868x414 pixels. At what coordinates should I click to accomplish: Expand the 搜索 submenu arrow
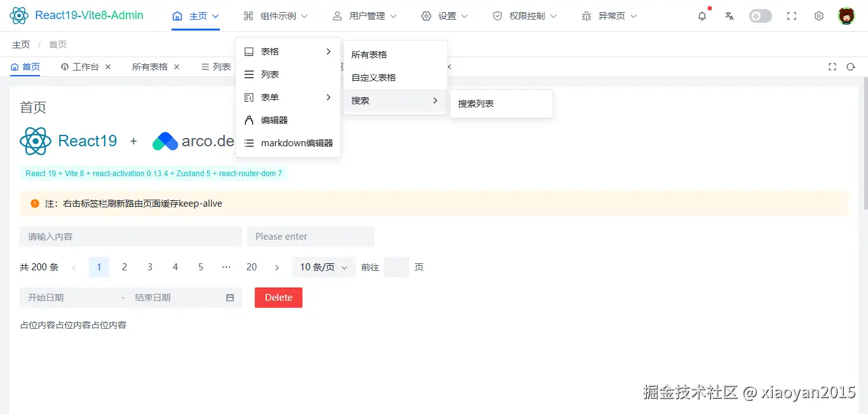pyautogui.click(x=435, y=100)
